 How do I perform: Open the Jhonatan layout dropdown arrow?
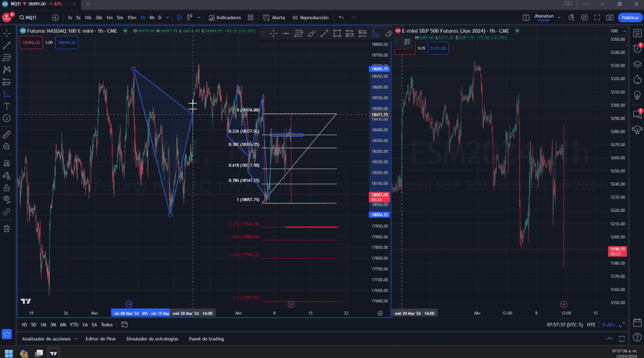click(559, 17)
